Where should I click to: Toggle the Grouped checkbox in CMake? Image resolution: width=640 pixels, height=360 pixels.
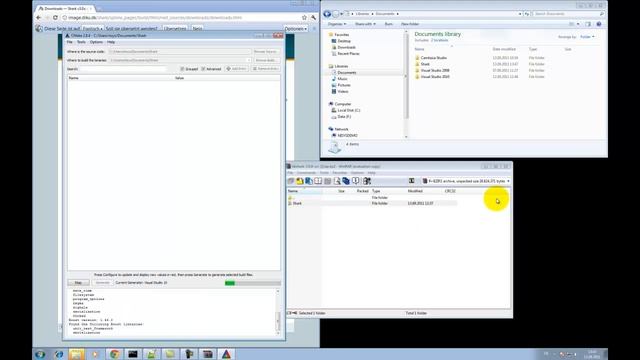[182, 69]
